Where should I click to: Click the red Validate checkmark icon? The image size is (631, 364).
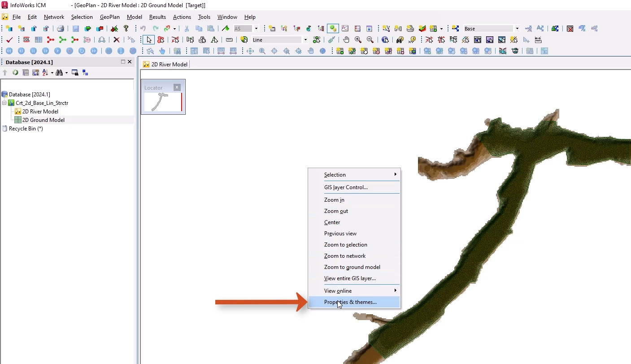pos(9,40)
